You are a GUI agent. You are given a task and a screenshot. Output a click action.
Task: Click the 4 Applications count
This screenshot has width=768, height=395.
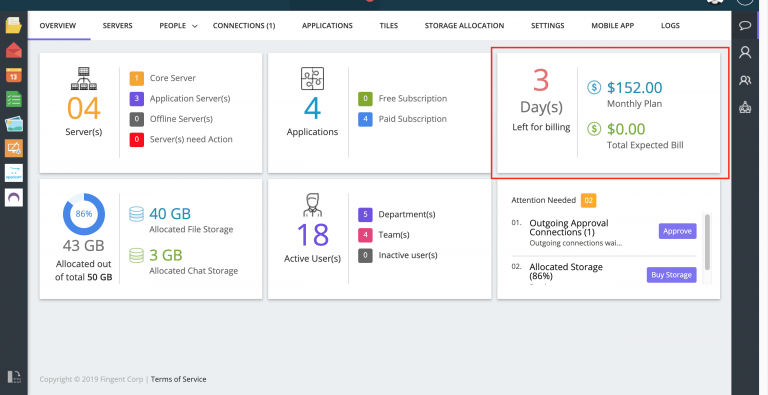pos(312,108)
